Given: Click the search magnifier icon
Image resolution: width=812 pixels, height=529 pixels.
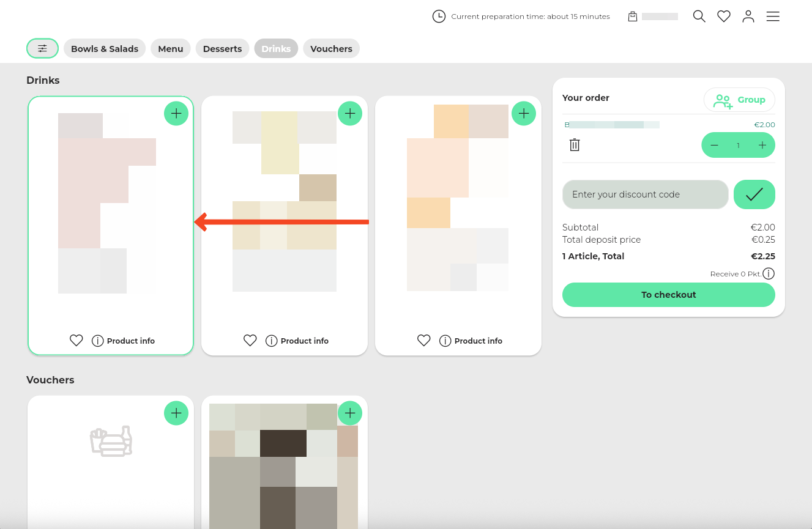Looking at the screenshot, I should pyautogui.click(x=699, y=17).
